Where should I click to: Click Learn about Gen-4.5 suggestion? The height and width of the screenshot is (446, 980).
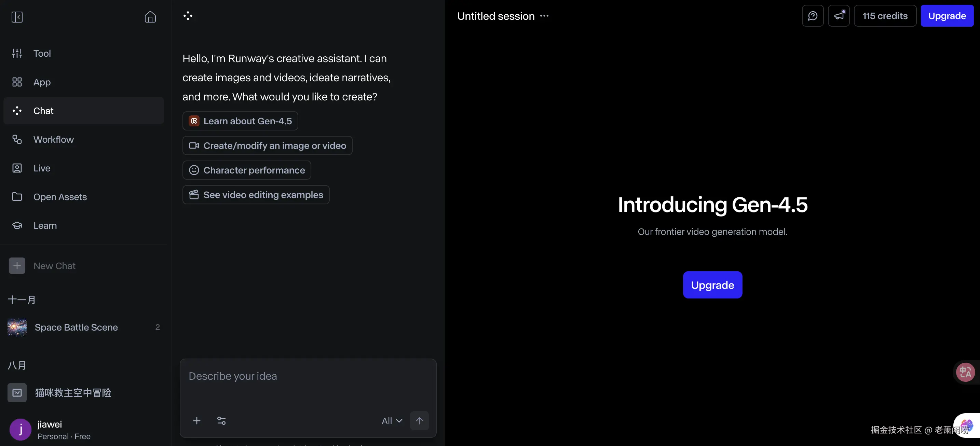[x=240, y=121]
